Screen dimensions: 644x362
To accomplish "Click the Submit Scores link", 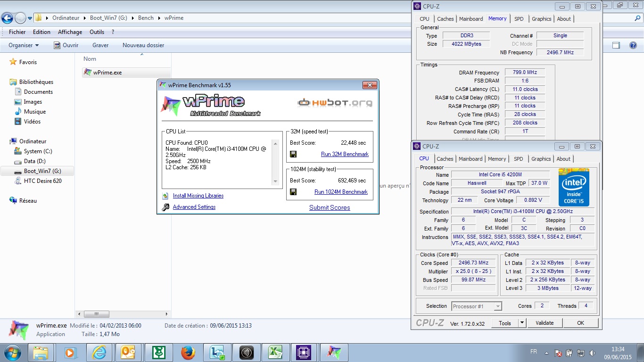I will point(330,207).
